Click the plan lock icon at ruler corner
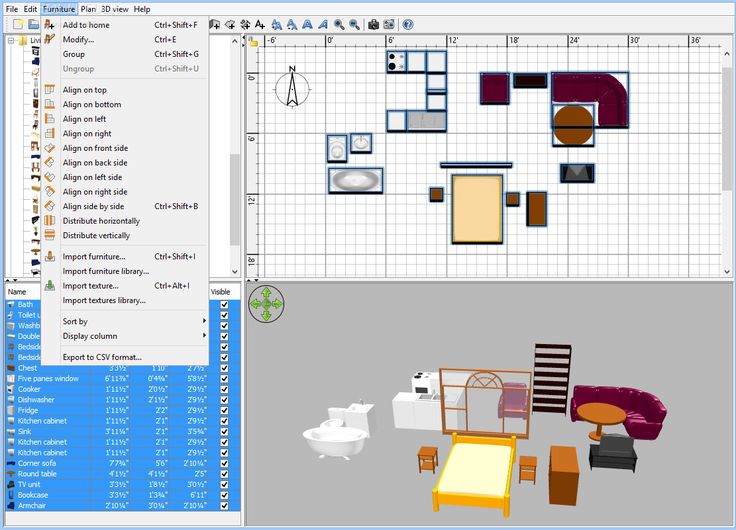The height and width of the screenshot is (530, 736). (x=252, y=41)
